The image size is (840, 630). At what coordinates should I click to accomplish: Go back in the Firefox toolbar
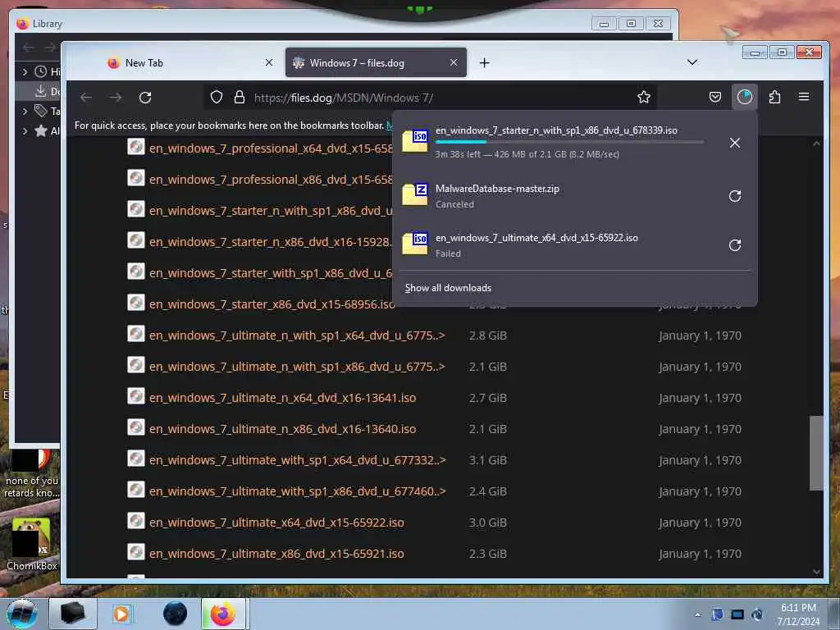pos(86,98)
